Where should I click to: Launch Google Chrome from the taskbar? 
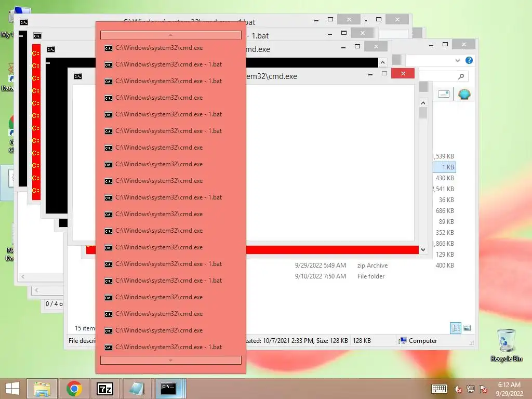(x=74, y=389)
